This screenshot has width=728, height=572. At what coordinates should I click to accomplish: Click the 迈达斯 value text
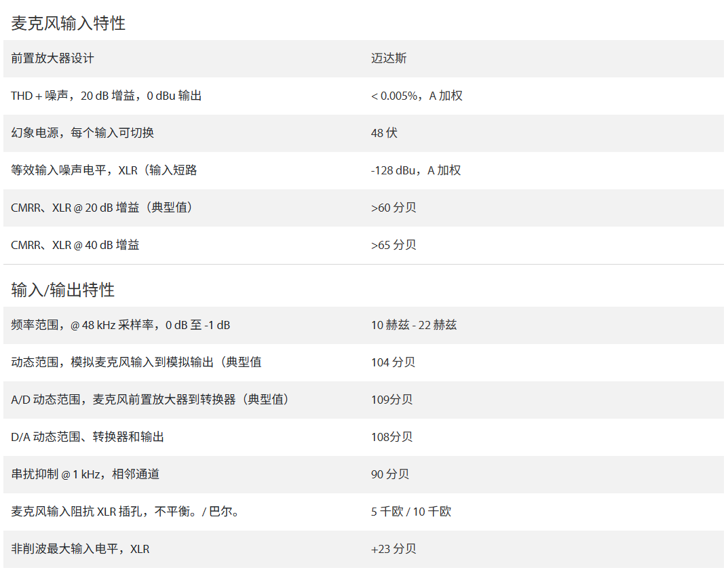[389, 58]
